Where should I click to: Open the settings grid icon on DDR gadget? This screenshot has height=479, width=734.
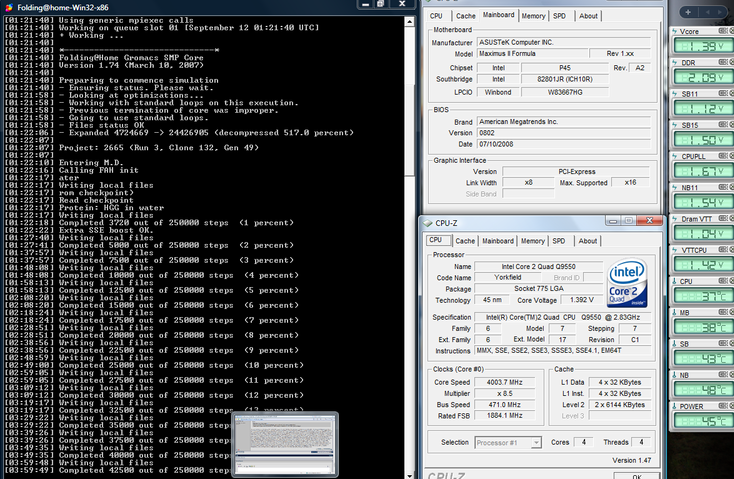coord(723,62)
